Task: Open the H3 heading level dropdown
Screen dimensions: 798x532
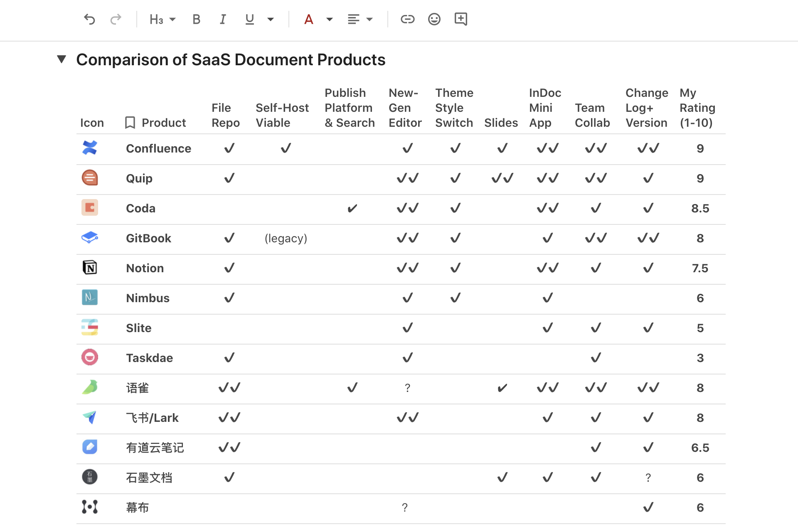Action: point(163,19)
